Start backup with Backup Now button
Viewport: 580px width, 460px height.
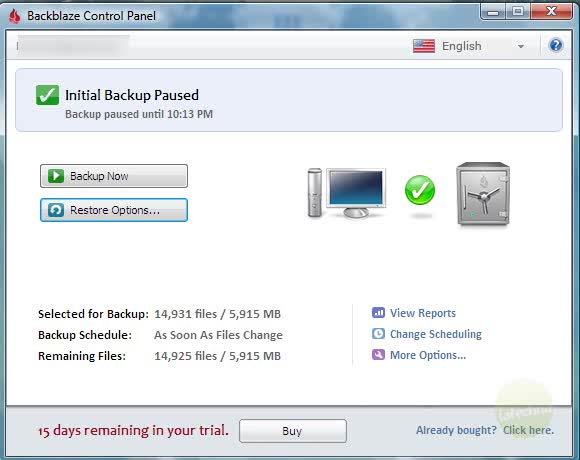114,176
